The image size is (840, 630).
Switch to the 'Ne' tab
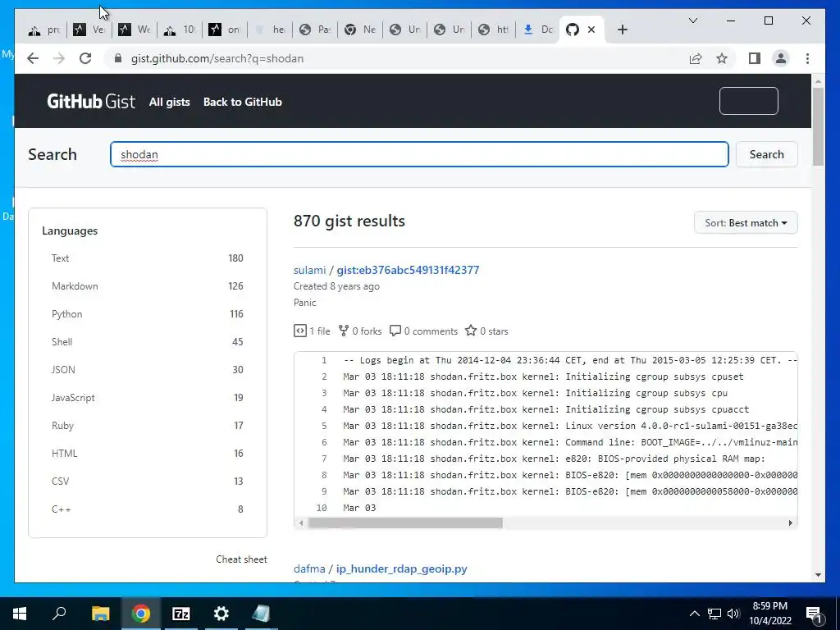(360, 30)
